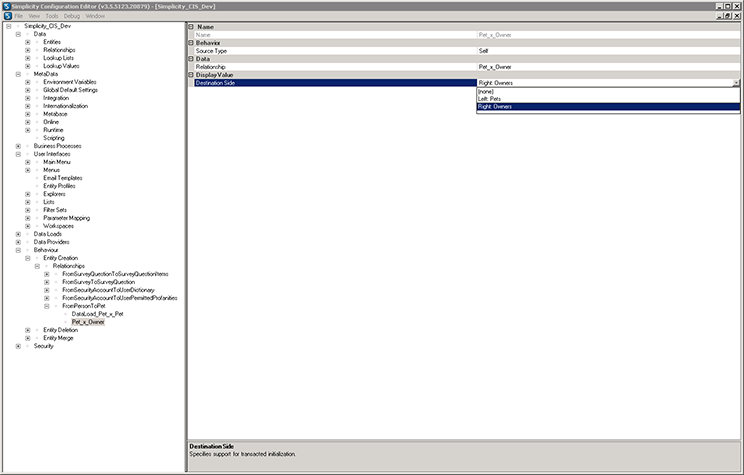Open the Debug menu
Image resolution: width=744 pixels, height=475 pixels.
72,16
